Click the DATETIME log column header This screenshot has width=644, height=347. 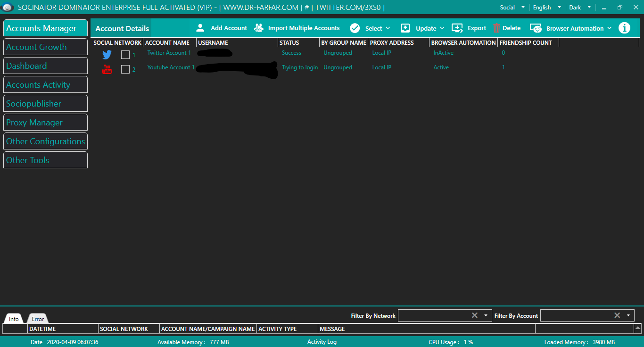63,329
